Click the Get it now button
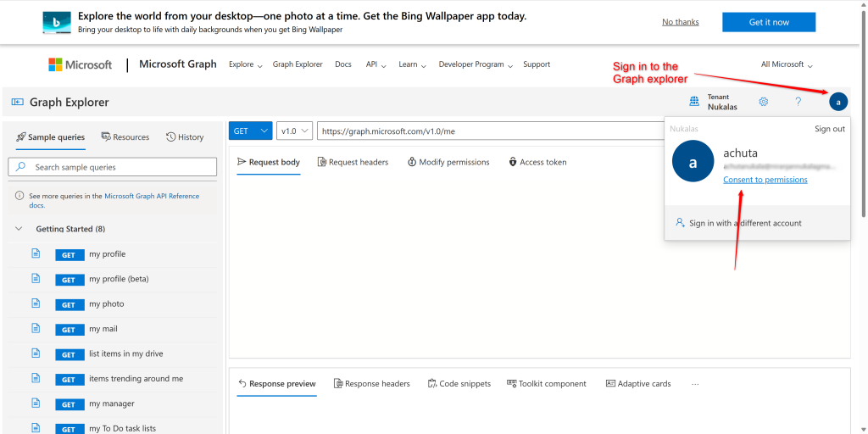This screenshot has width=868, height=434. (x=769, y=22)
